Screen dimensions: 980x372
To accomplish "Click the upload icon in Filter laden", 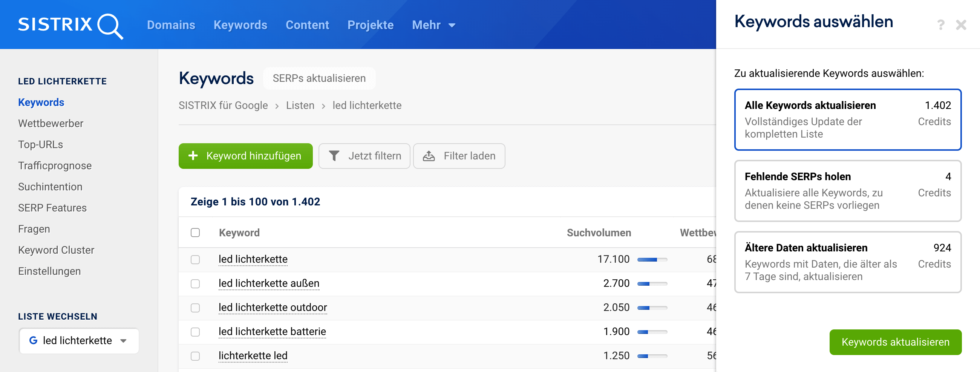I will 429,156.
